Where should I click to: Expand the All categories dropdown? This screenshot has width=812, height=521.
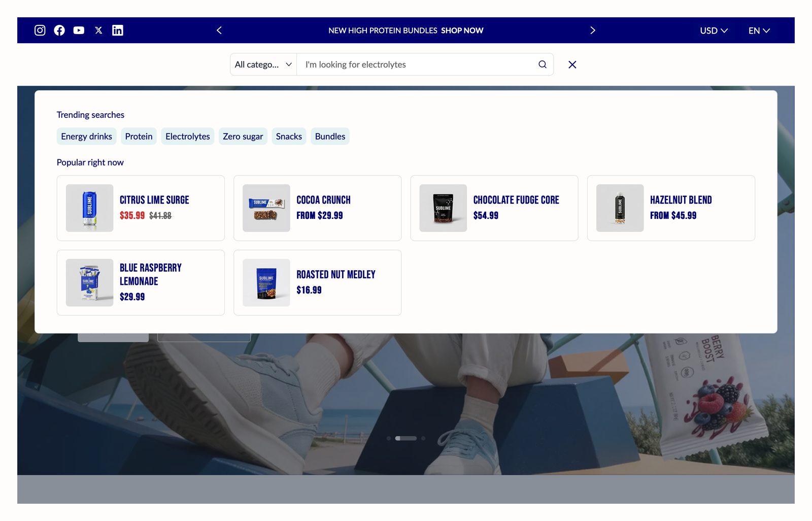point(263,64)
